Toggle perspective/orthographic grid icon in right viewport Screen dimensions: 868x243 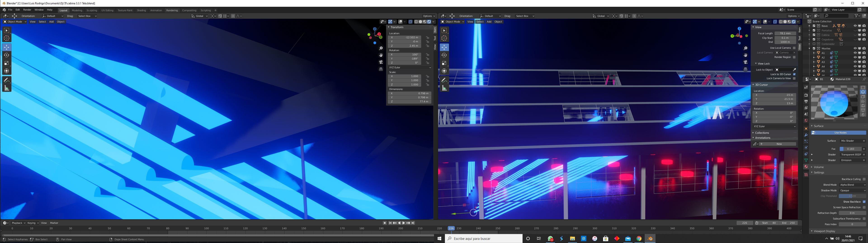745,69
